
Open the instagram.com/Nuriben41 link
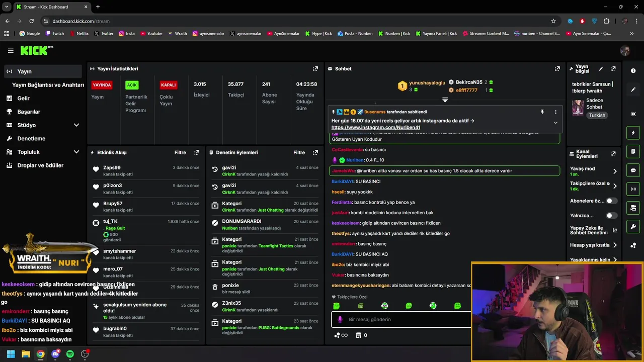(x=376, y=128)
